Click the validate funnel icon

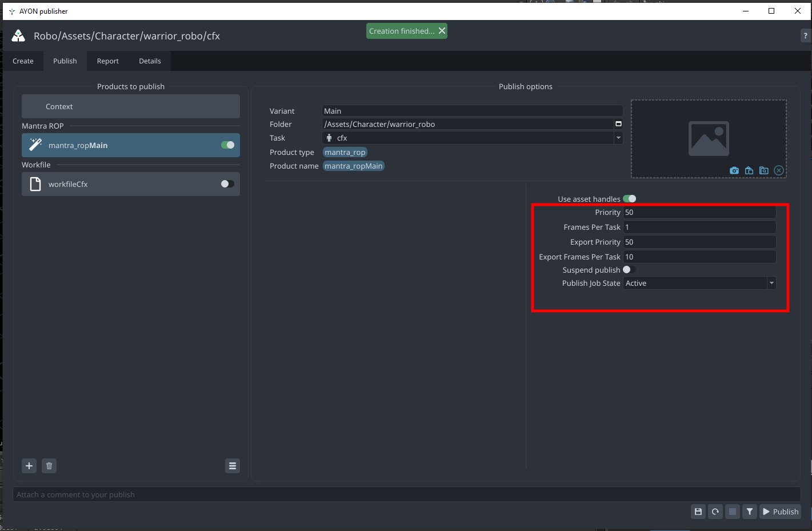coord(750,512)
